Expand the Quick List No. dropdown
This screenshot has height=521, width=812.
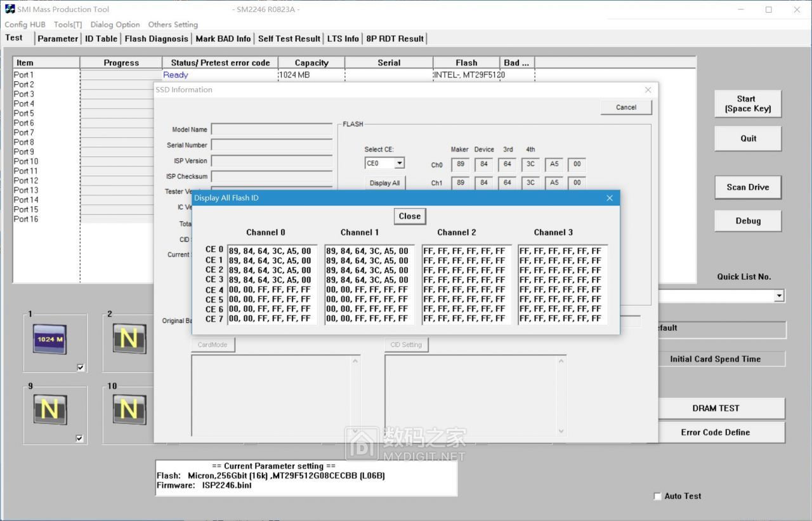[779, 296]
